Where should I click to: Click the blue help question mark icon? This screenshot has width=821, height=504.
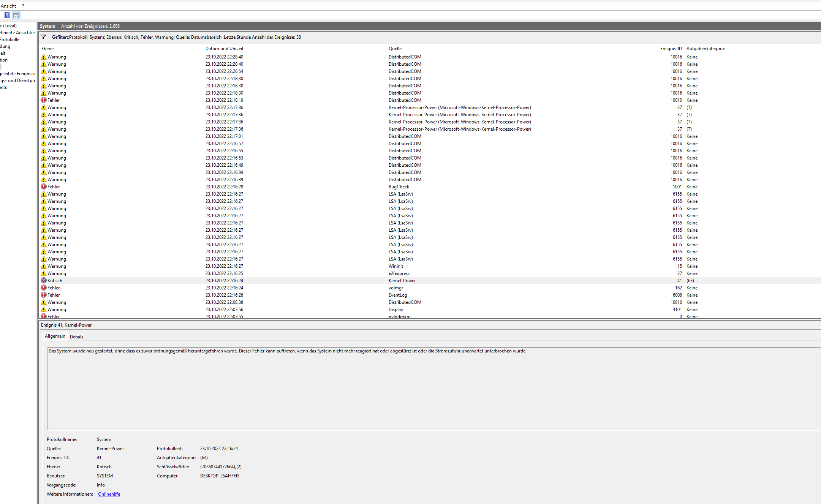pos(7,15)
